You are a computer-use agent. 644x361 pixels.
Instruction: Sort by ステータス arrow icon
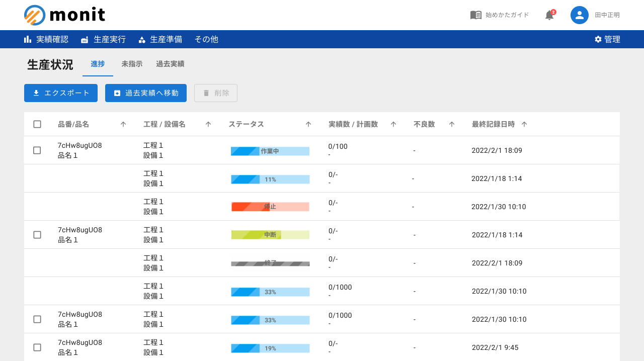[308, 124]
